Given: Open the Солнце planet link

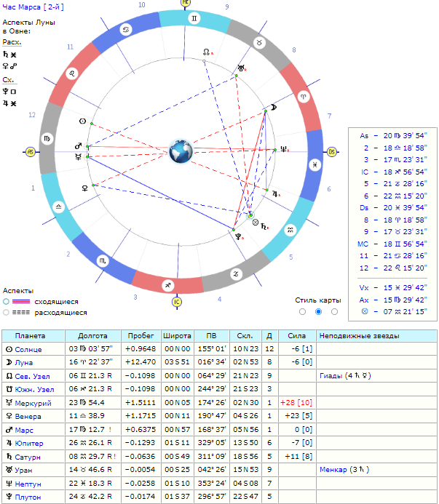Looking at the screenshot, I should click(x=28, y=349).
